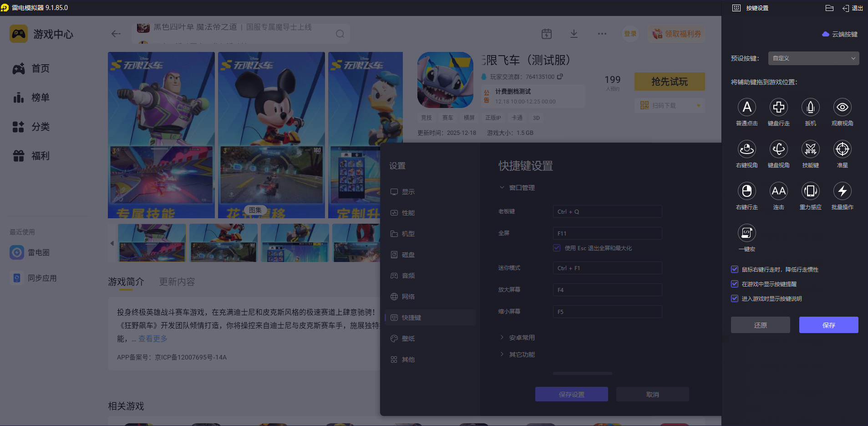Click the 全屏 F11 shortcut input field
The height and width of the screenshot is (426, 868).
(607, 233)
